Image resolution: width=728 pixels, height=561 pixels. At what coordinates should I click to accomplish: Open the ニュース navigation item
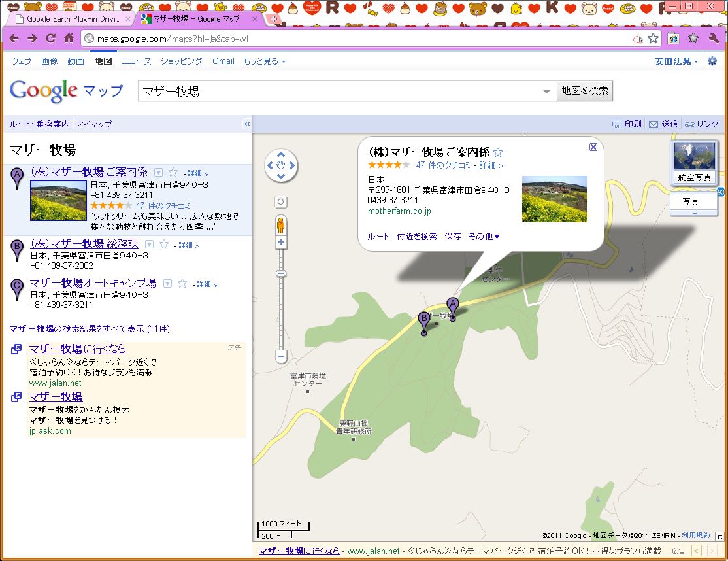point(136,61)
